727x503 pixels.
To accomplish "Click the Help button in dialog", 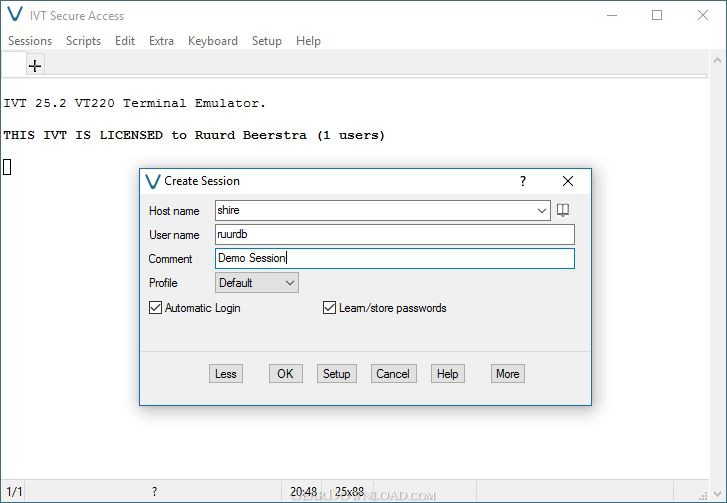I will [447, 374].
